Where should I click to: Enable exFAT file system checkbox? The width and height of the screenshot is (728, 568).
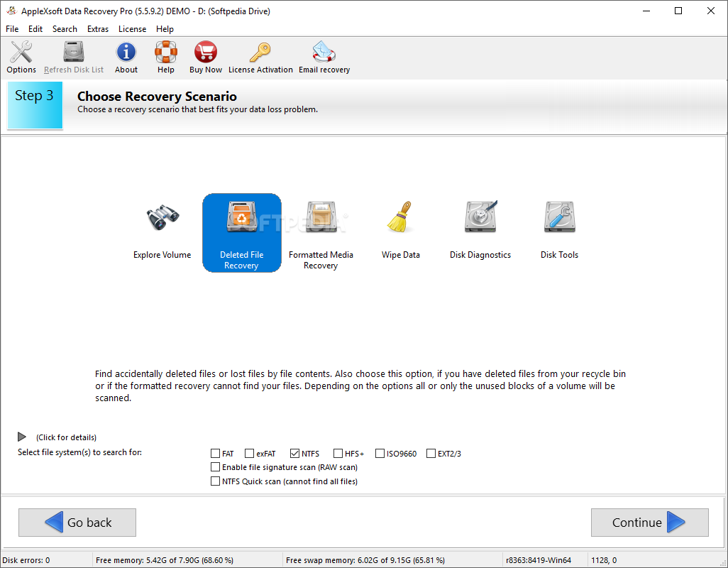click(x=250, y=453)
